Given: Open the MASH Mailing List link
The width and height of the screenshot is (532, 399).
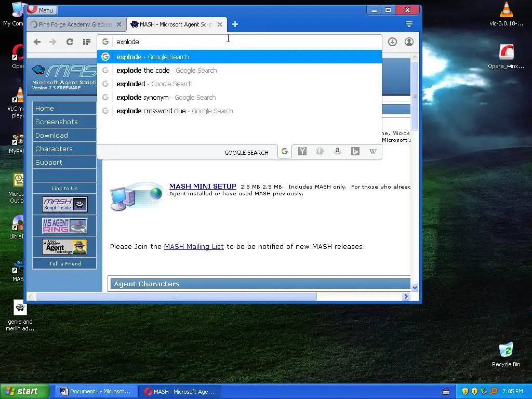Looking at the screenshot, I should tap(194, 247).
